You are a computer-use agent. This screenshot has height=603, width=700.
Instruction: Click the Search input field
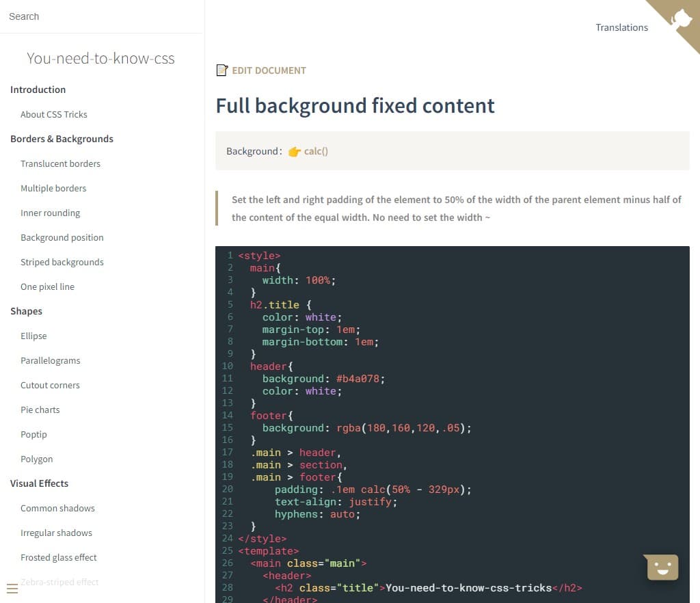click(x=101, y=16)
